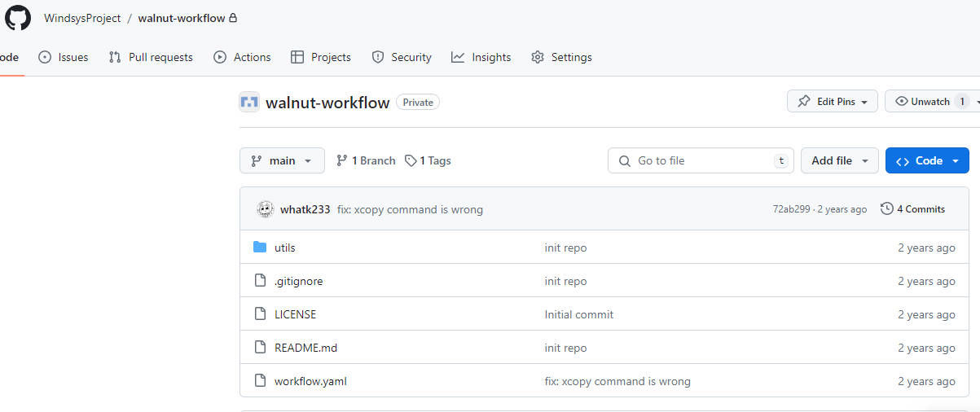
Task: Click the walnut-workflow repository avatar icon
Action: click(x=248, y=103)
